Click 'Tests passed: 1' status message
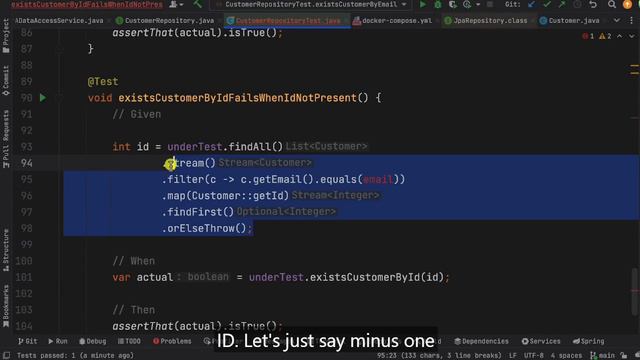The width and height of the screenshot is (640, 360). pos(75,356)
